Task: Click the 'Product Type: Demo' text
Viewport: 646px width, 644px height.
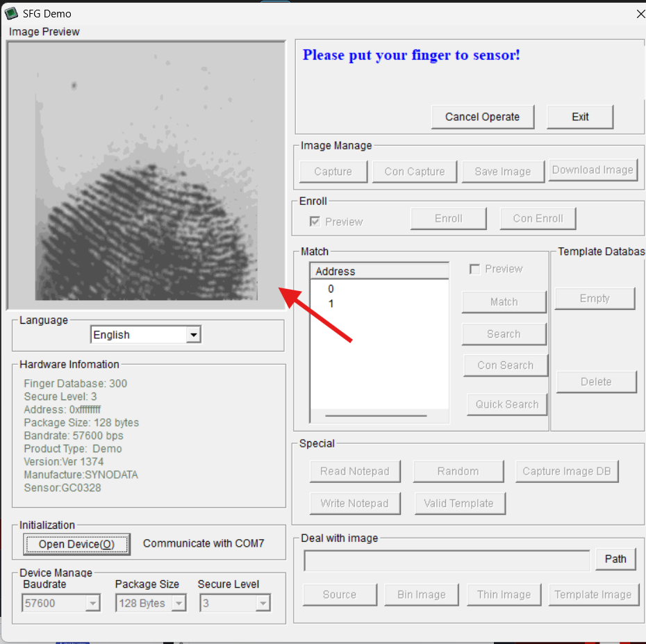Action: pos(73,449)
